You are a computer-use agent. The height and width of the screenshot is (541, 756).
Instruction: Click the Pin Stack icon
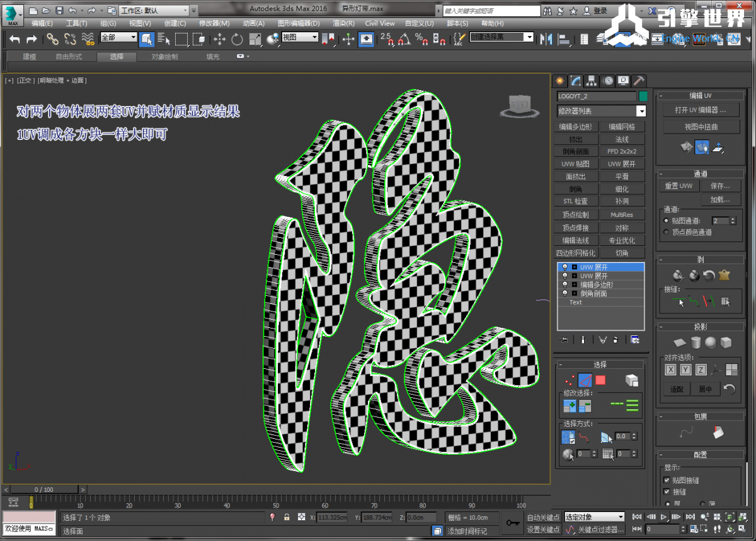(x=563, y=340)
